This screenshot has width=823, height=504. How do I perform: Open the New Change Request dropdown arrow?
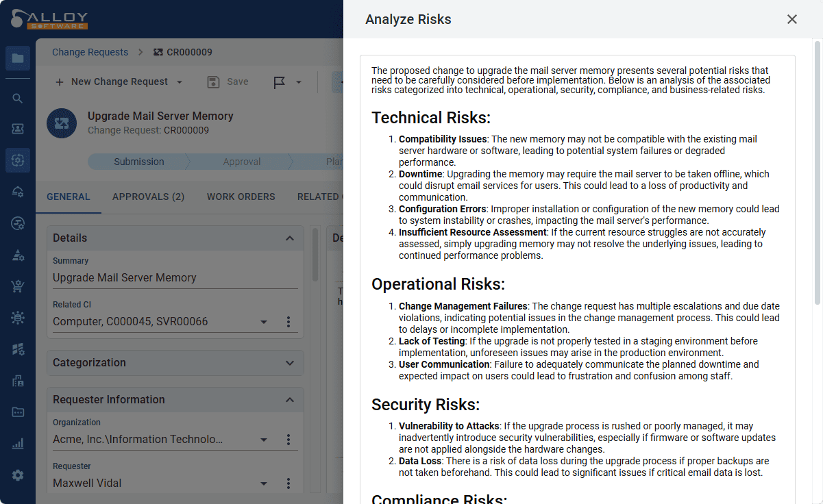pyautogui.click(x=180, y=82)
